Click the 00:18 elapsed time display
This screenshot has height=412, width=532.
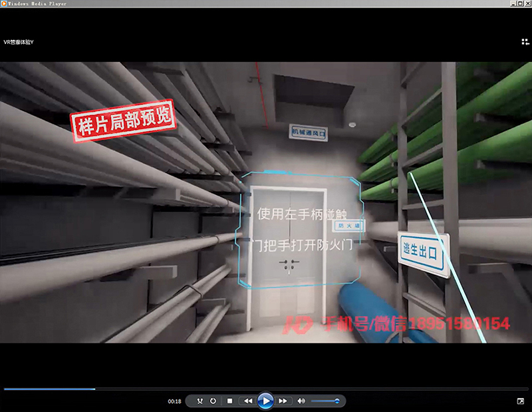point(174,401)
